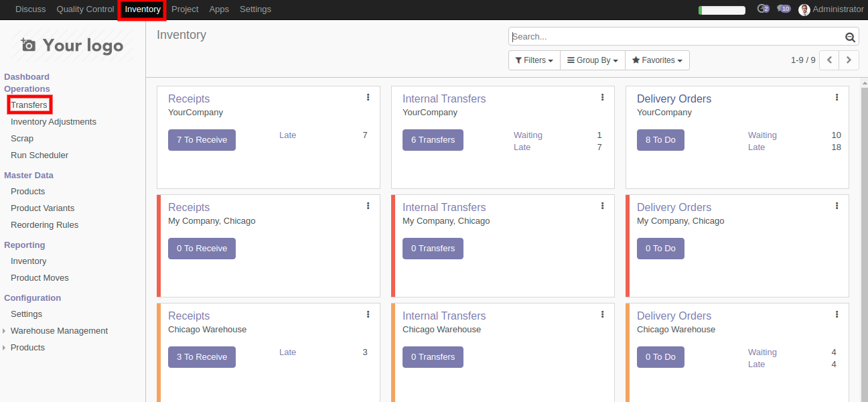Click the search magnifier icon

tap(851, 38)
